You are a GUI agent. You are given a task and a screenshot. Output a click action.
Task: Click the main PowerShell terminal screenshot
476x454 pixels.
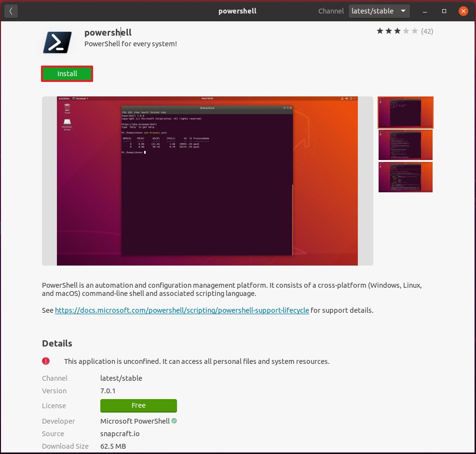(x=207, y=180)
